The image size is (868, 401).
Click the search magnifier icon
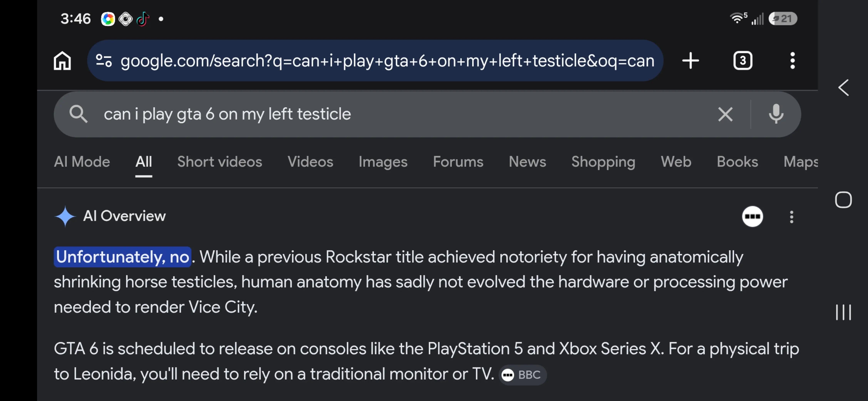78,114
